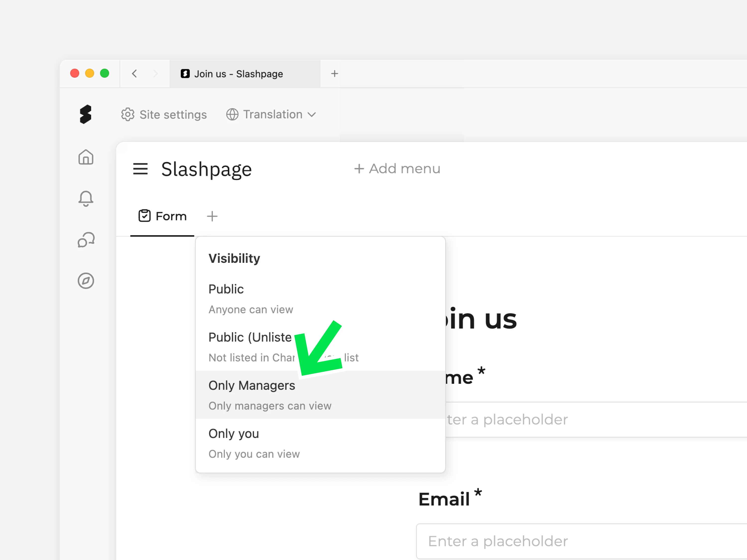The height and width of the screenshot is (560, 747).
Task: Select the Form tab
Action: 162,216
